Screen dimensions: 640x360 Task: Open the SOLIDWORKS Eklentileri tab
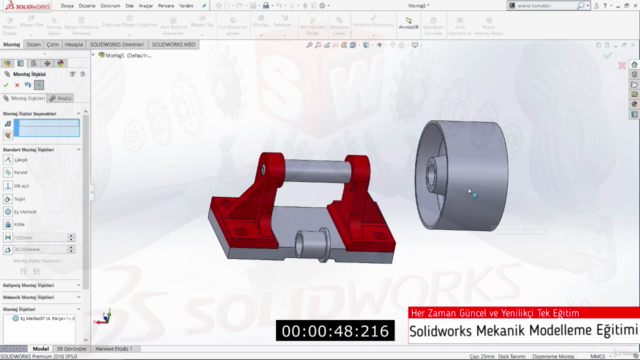coord(117,44)
